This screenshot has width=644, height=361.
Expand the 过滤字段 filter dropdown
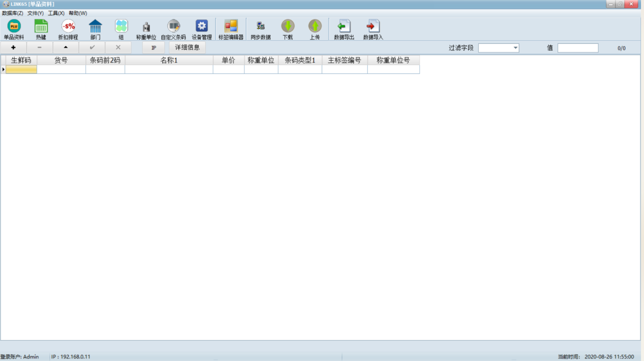[515, 48]
